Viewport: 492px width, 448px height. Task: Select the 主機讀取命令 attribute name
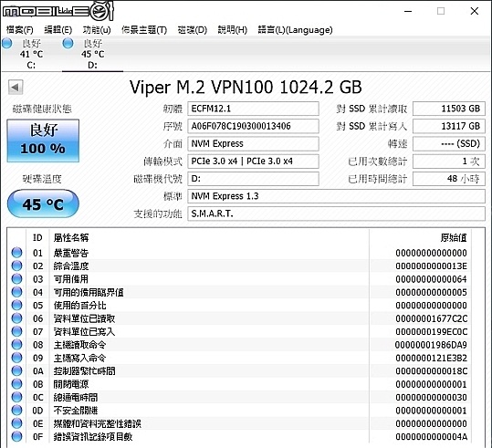pos(79,345)
